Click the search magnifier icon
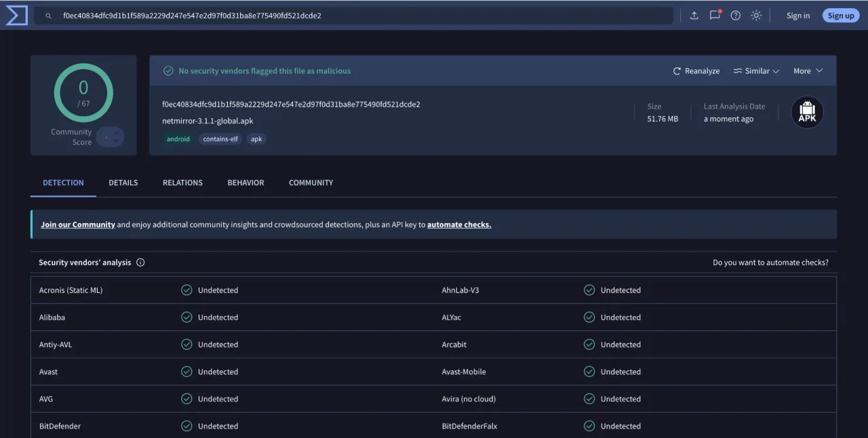This screenshot has height=438, width=868. click(49, 16)
